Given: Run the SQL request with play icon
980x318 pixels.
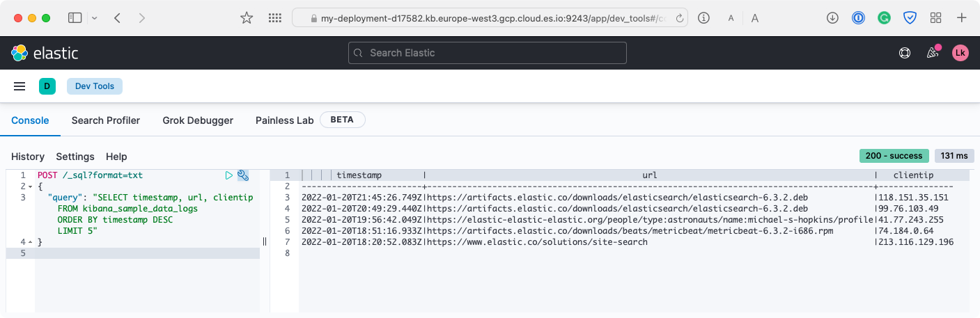Looking at the screenshot, I should pyautogui.click(x=228, y=175).
